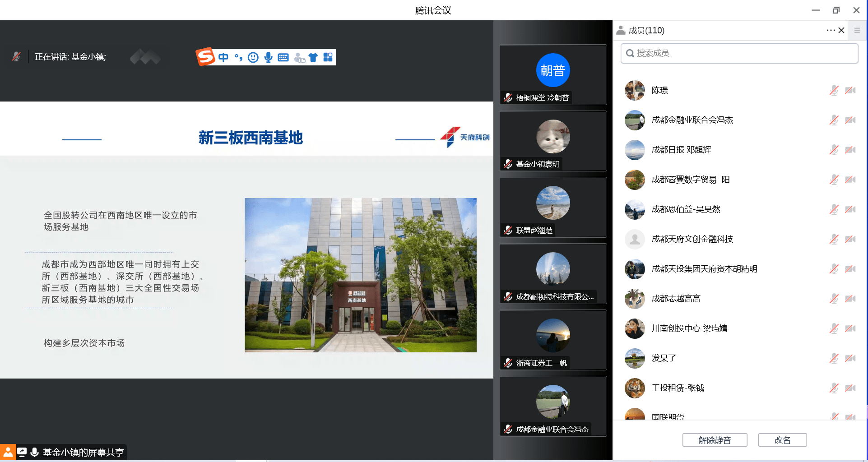868x462 pixels.
Task: Select member name 川南创投中心 梁玙婧
Action: [x=689, y=328]
